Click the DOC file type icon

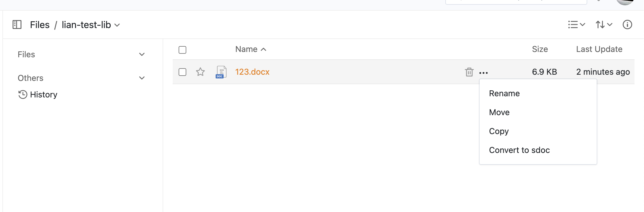pyautogui.click(x=221, y=72)
